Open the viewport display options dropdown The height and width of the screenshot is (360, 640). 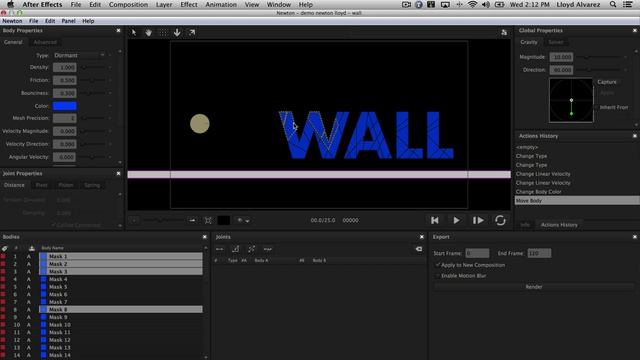point(243,220)
